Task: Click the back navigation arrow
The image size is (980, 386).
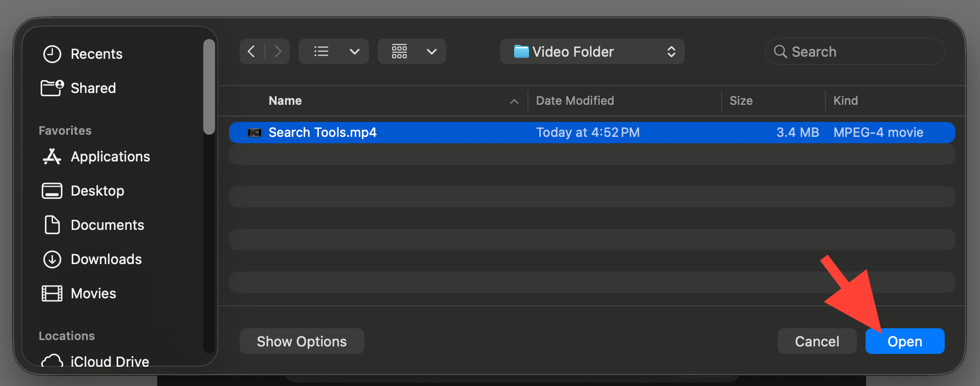Action: pos(251,51)
